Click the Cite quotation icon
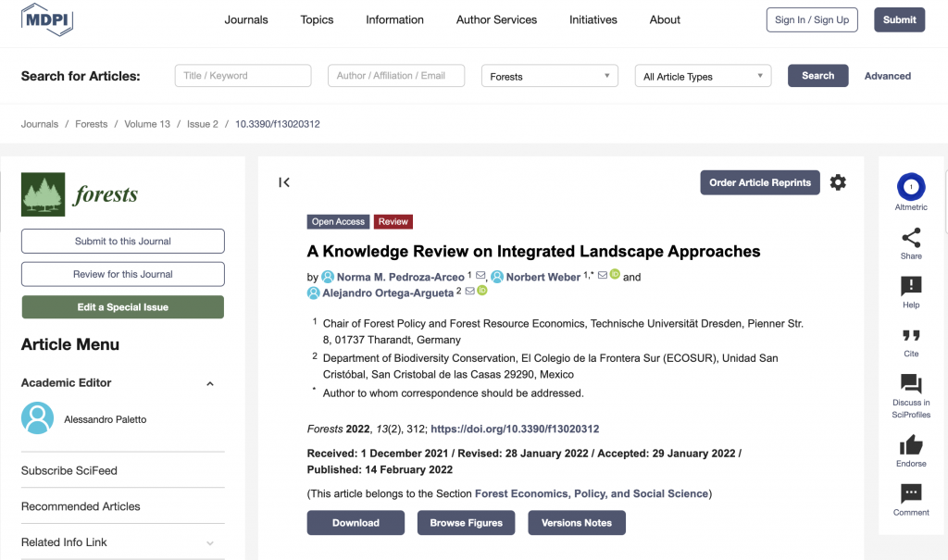948x560 pixels. [x=911, y=335]
